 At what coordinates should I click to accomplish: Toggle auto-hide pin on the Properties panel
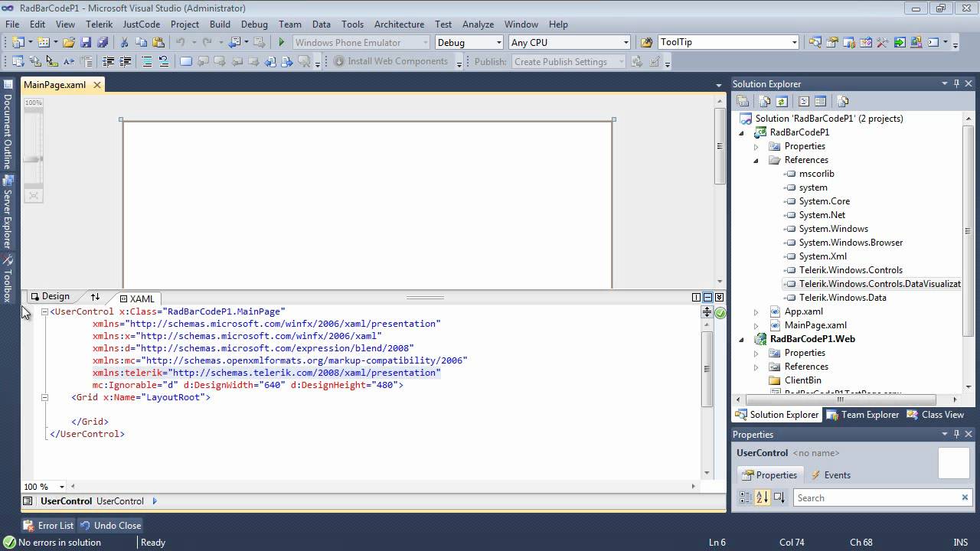(956, 434)
